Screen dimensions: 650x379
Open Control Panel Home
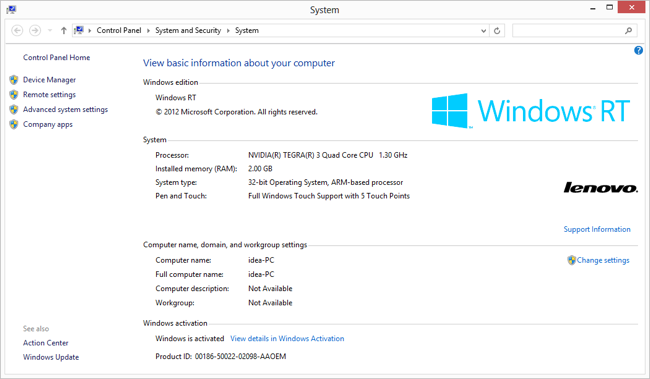tap(56, 58)
